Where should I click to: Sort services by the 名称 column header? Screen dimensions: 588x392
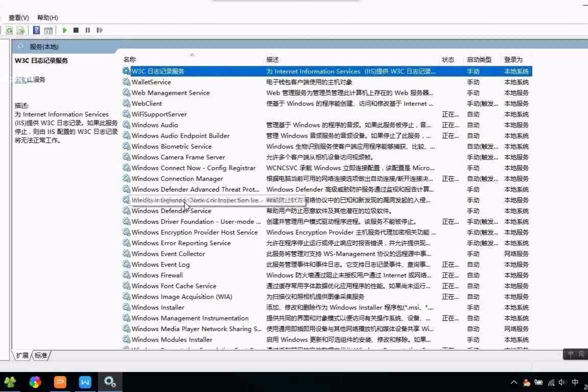click(129, 60)
